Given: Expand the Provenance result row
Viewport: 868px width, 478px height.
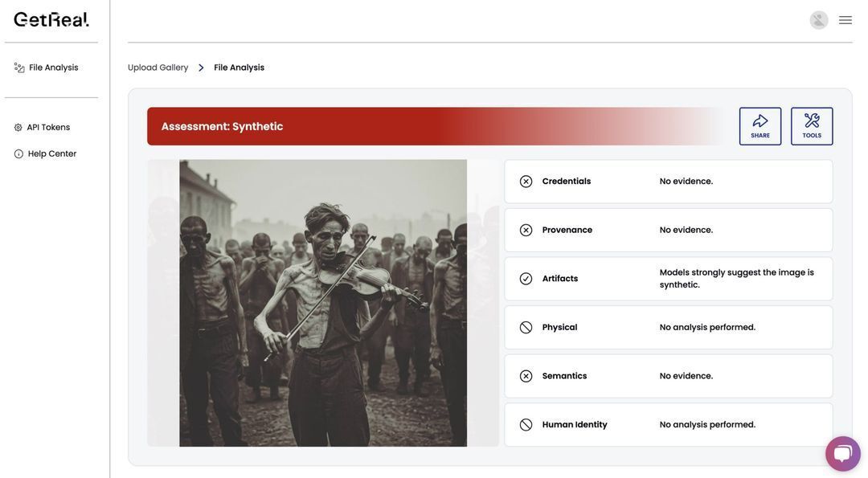Looking at the screenshot, I should pyautogui.click(x=668, y=230).
